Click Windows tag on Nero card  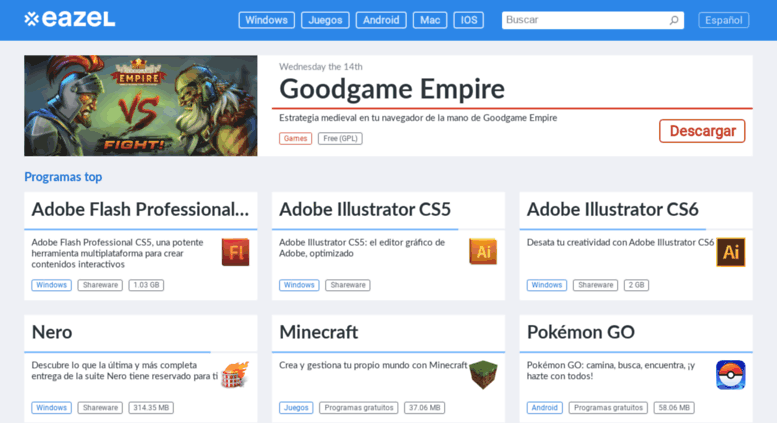tap(52, 408)
